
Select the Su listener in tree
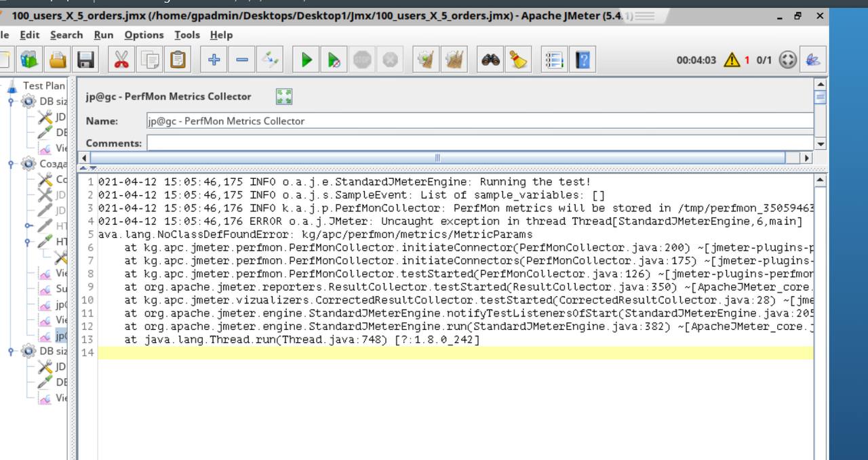61,289
